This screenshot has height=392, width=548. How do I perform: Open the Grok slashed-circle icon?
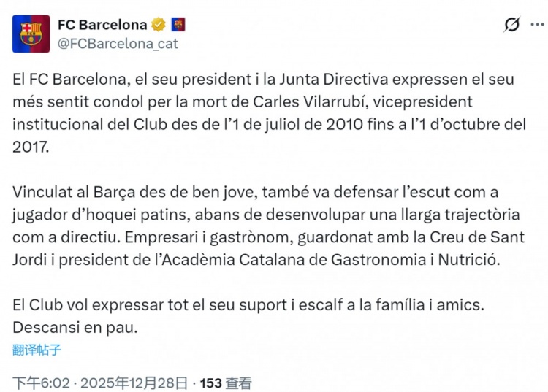coord(512,25)
